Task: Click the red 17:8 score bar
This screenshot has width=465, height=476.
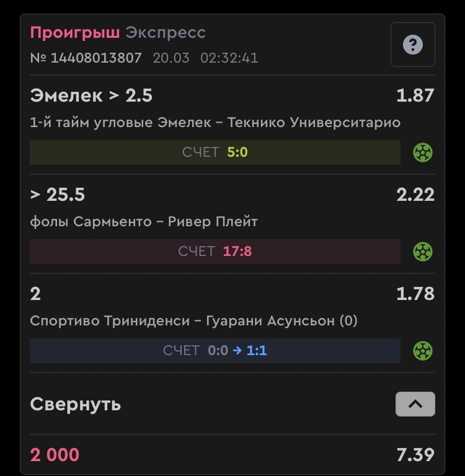Action: coord(215,252)
